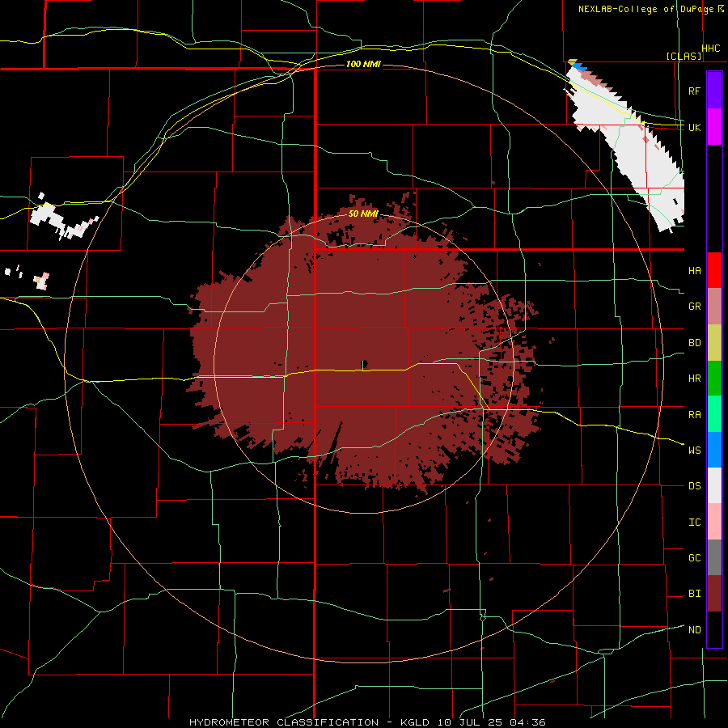Click the Hydrometeor Classification KGLD title text

(367, 722)
